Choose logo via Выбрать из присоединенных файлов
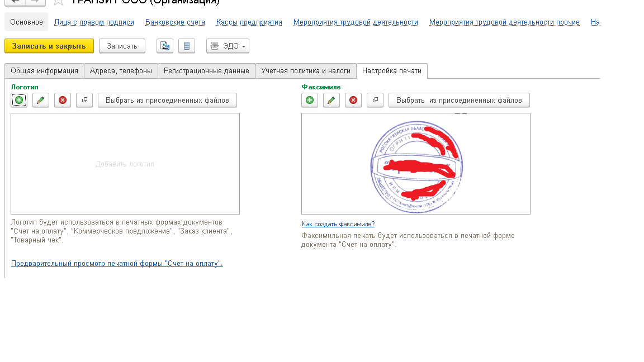Viewport: 644px width, 362px height. (167, 101)
